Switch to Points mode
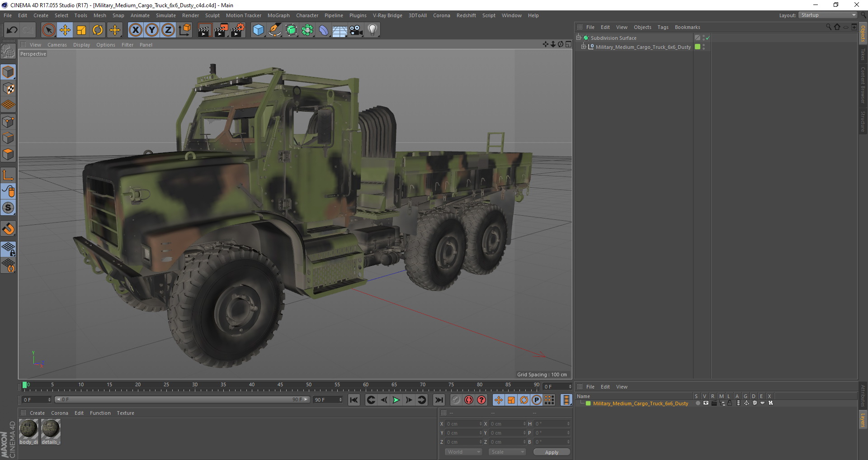 pos(8,122)
